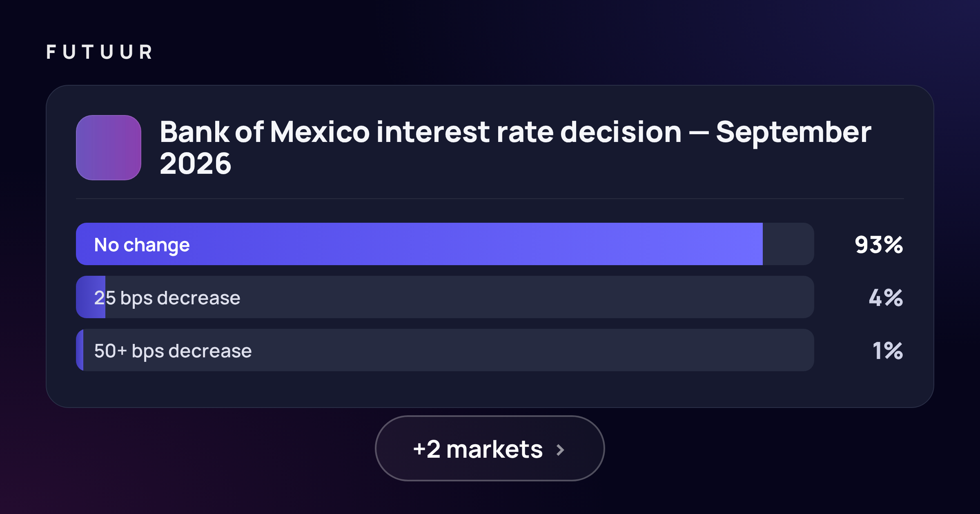Viewport: 980px width, 514px height.
Task: Click the filled segment of the 25 bps bar
Action: click(91, 297)
